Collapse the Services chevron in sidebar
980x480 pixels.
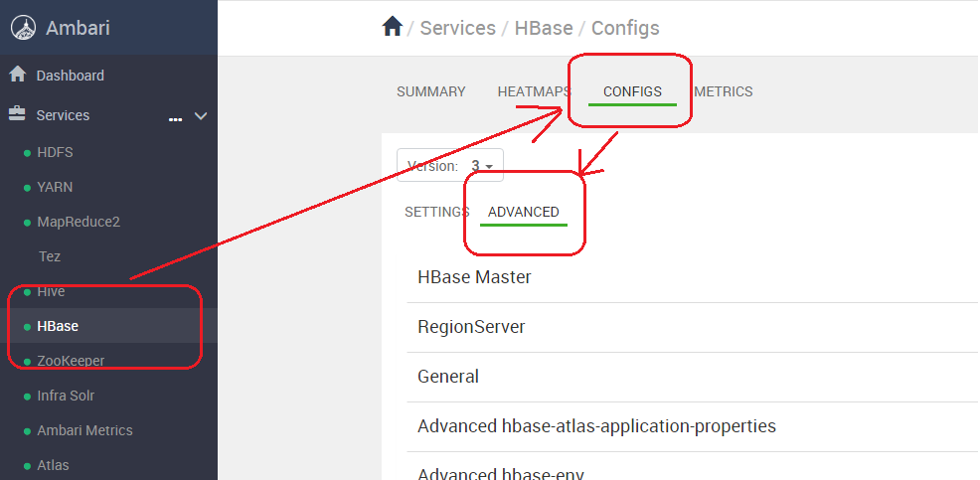tap(201, 116)
